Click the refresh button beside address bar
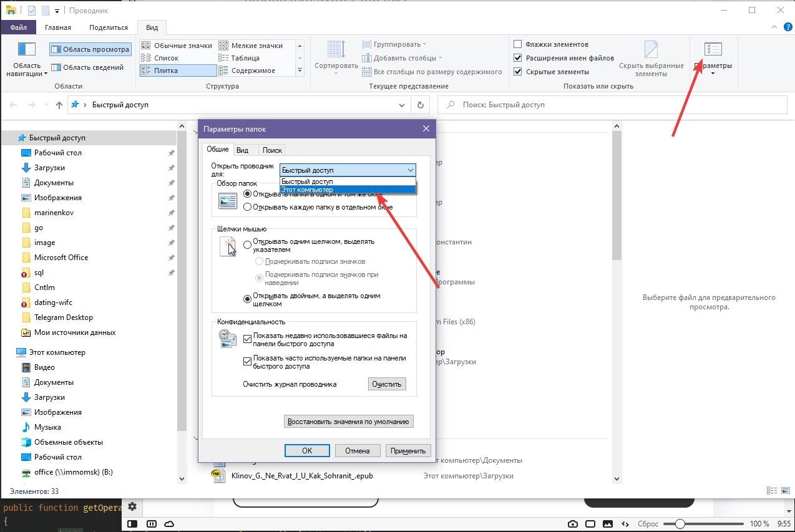Viewport: 795px width, 532px height. coord(421,105)
